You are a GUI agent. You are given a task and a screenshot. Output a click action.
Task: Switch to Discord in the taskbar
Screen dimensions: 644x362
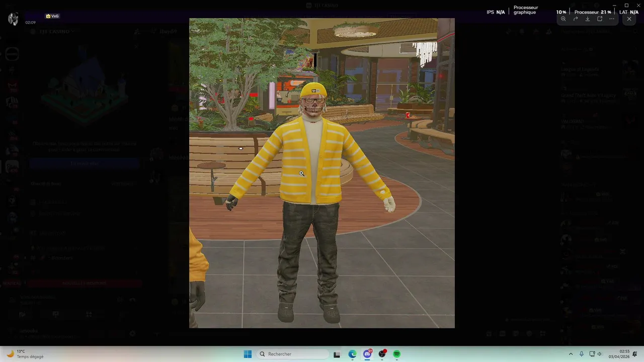pyautogui.click(x=367, y=354)
